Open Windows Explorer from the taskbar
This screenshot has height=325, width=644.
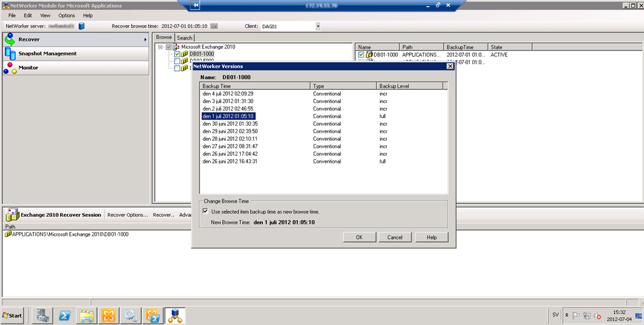87,316
